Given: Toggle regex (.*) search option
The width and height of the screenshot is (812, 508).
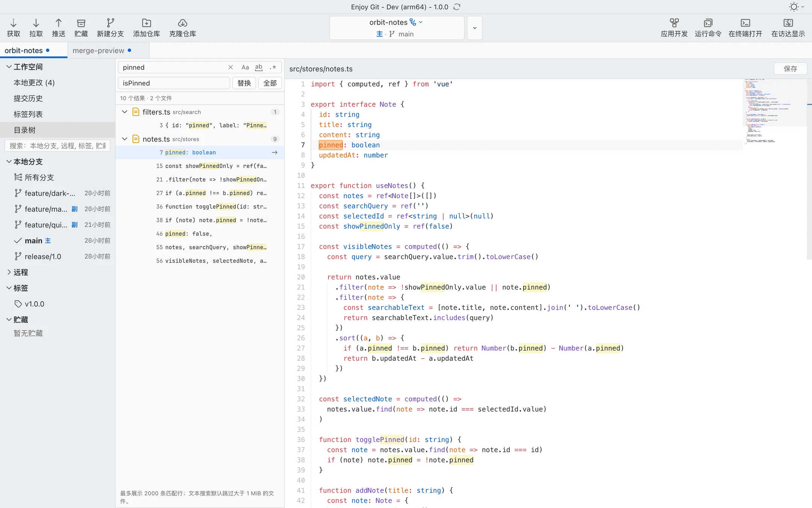Looking at the screenshot, I should [273, 67].
